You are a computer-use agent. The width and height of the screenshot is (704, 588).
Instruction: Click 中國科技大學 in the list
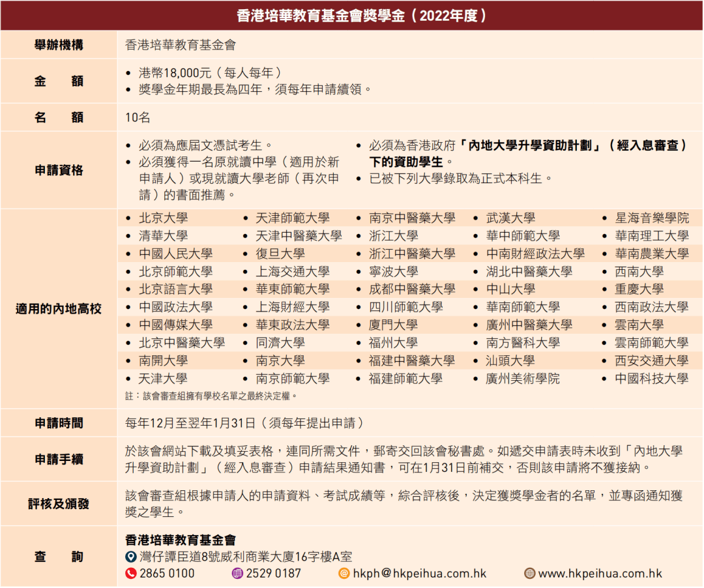[652, 379]
